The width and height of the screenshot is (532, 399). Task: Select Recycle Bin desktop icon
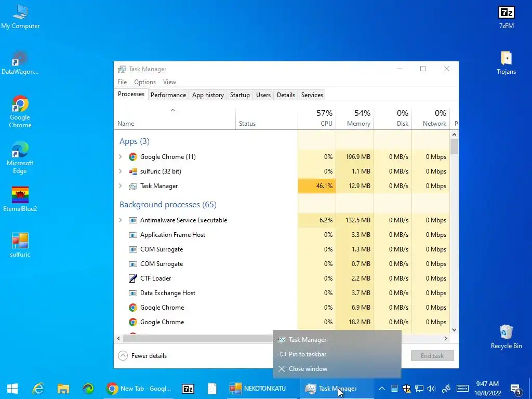tap(506, 337)
